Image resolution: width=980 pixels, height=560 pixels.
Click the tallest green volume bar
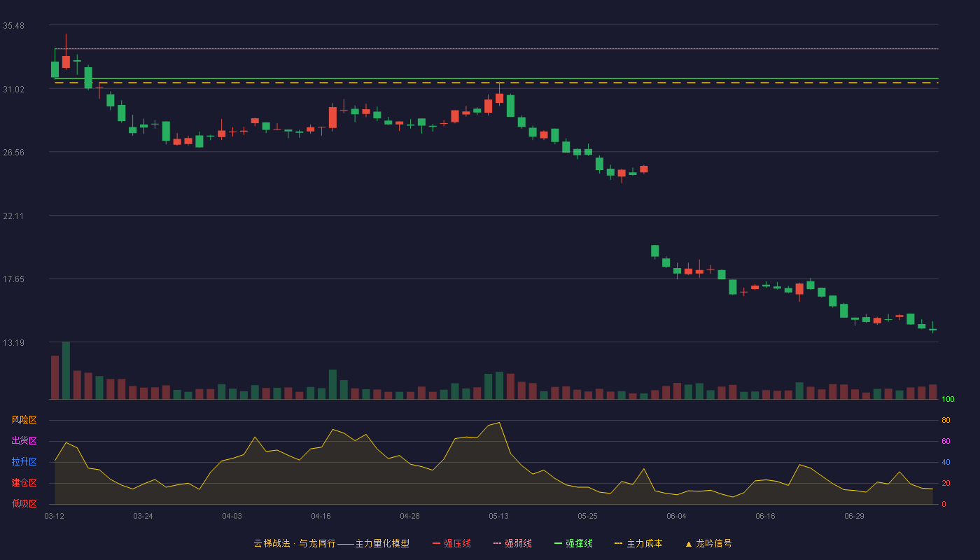pyautogui.click(x=66, y=370)
